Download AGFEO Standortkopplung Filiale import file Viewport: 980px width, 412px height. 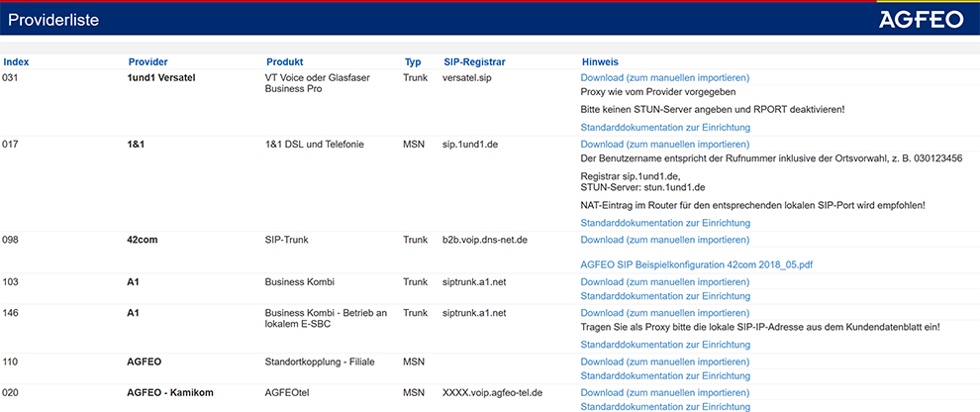[x=664, y=361]
